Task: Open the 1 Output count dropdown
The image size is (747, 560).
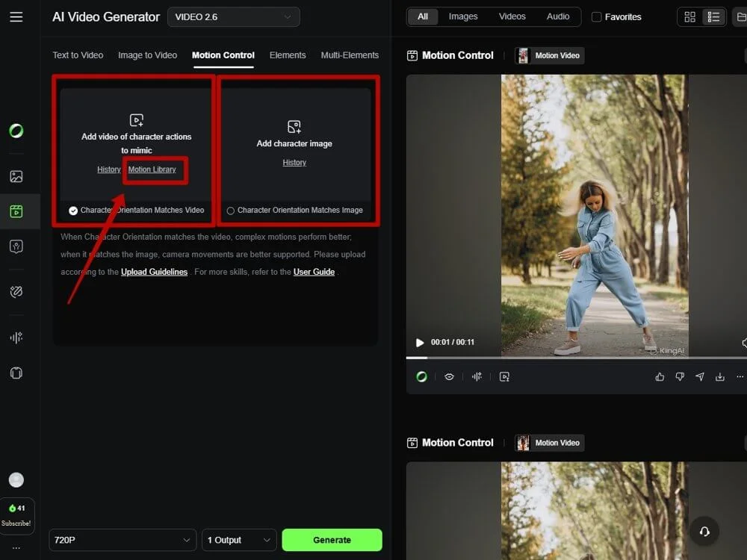Action: (239, 540)
